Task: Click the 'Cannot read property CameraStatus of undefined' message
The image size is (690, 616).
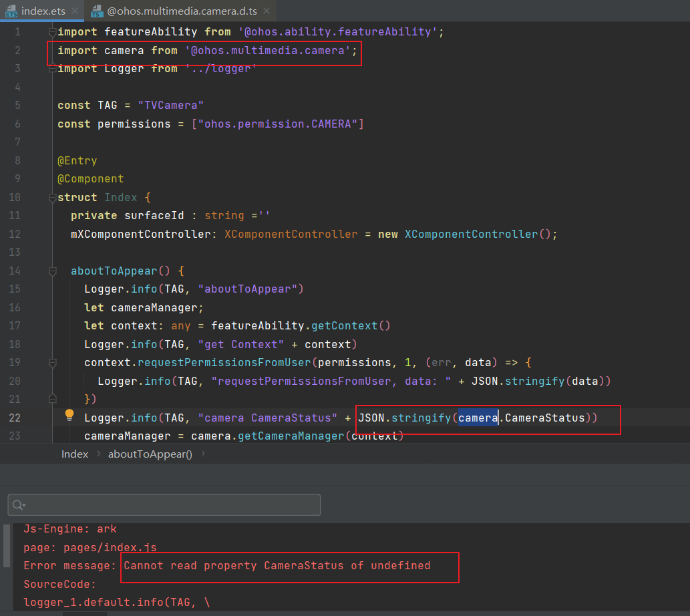Action: pos(277,566)
